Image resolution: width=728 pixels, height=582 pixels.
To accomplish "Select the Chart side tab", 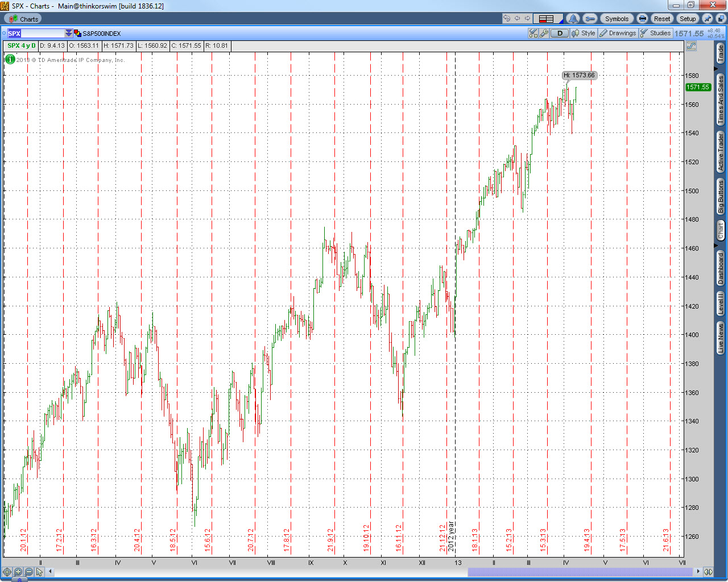I will tap(721, 231).
